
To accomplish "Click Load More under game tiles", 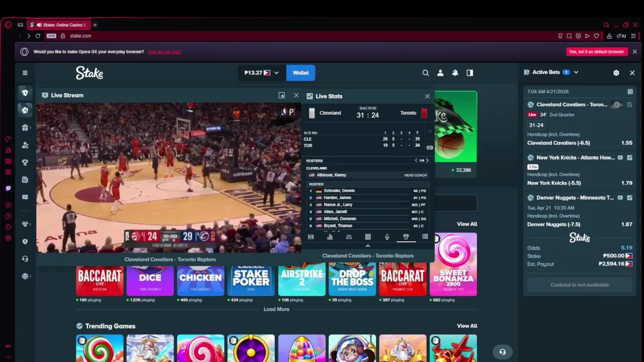I will pyautogui.click(x=276, y=309).
